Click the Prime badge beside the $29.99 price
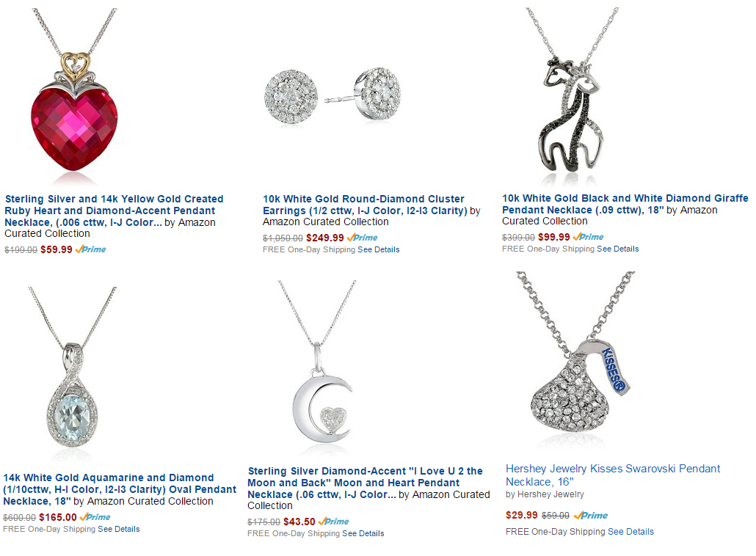Image resolution: width=756 pixels, height=556 pixels. 591,515
